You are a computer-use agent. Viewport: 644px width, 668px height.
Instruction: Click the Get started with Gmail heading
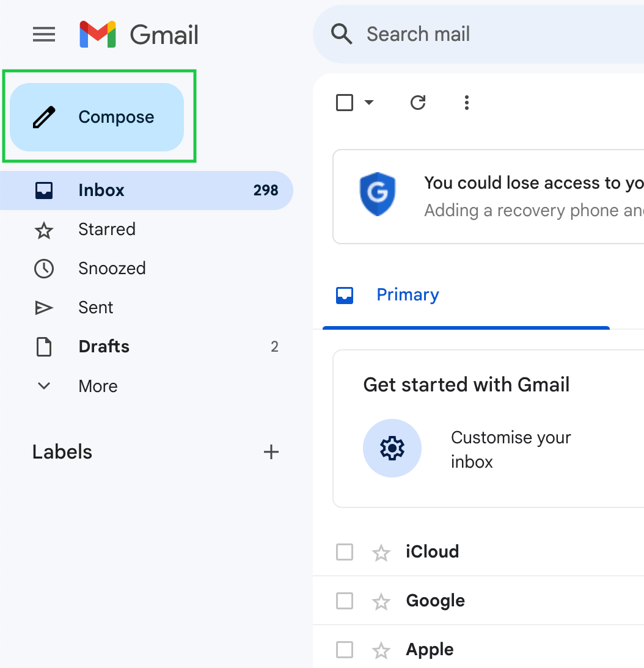tap(466, 385)
